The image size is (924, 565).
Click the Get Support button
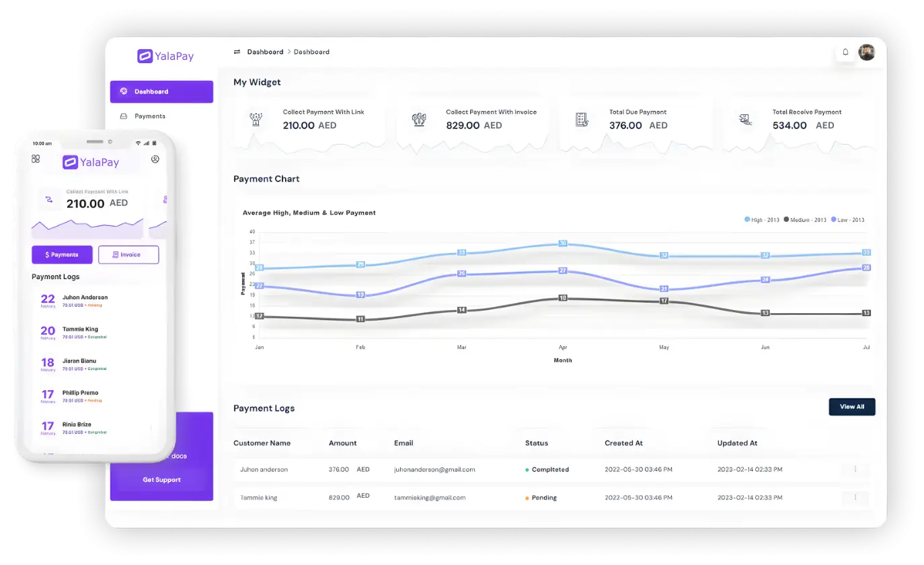click(161, 480)
